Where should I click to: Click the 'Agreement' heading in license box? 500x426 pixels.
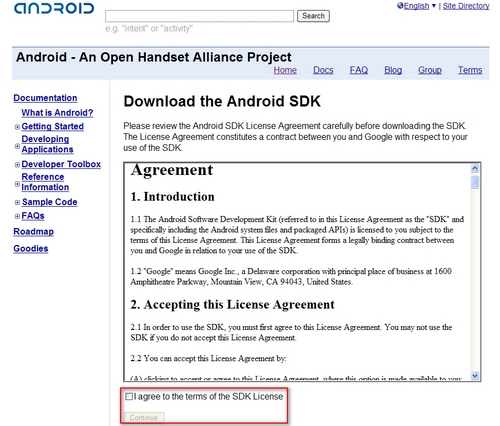[x=172, y=170]
